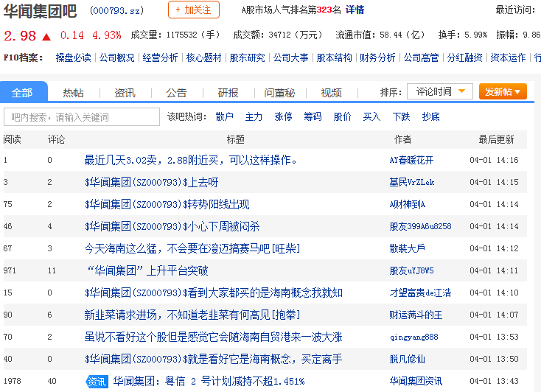
Task: Switch to the 公告 tab
Action: pos(176,93)
